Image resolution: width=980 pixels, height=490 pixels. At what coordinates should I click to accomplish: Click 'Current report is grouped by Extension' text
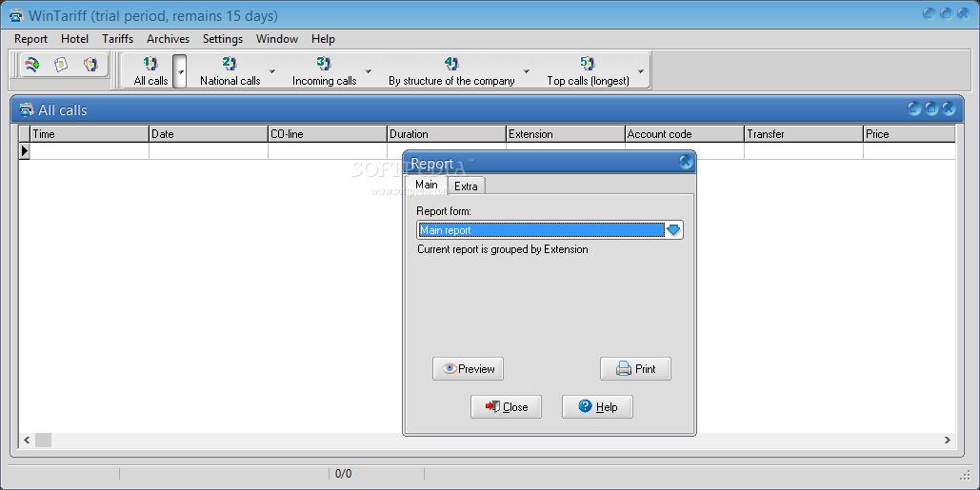[x=503, y=249]
